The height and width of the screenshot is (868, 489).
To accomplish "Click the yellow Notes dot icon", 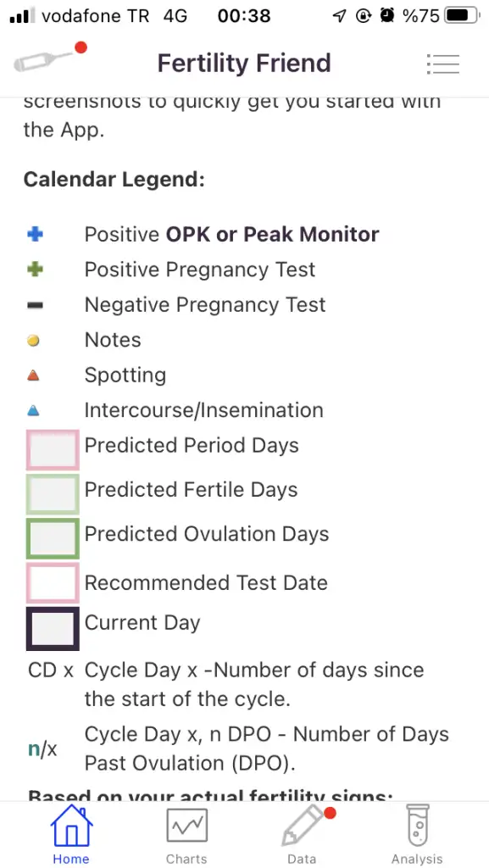I will point(33,341).
